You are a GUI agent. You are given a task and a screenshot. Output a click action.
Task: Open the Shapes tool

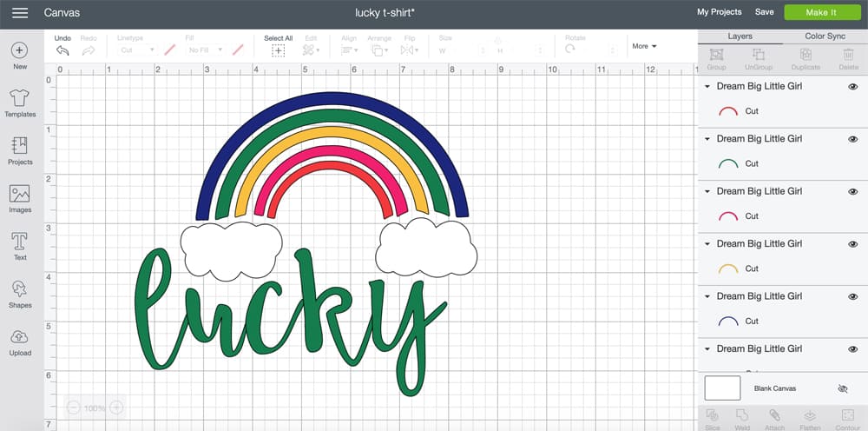19,289
